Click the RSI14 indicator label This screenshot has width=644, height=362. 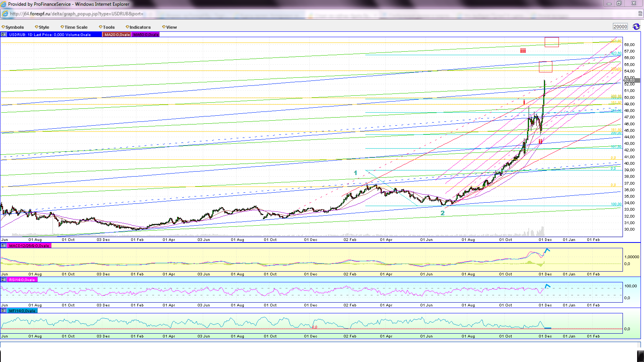tap(22, 280)
